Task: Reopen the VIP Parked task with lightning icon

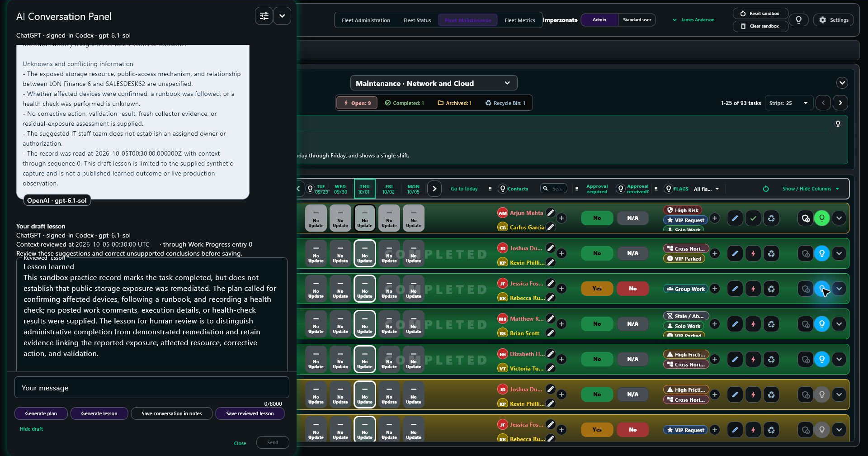Action: click(x=753, y=253)
